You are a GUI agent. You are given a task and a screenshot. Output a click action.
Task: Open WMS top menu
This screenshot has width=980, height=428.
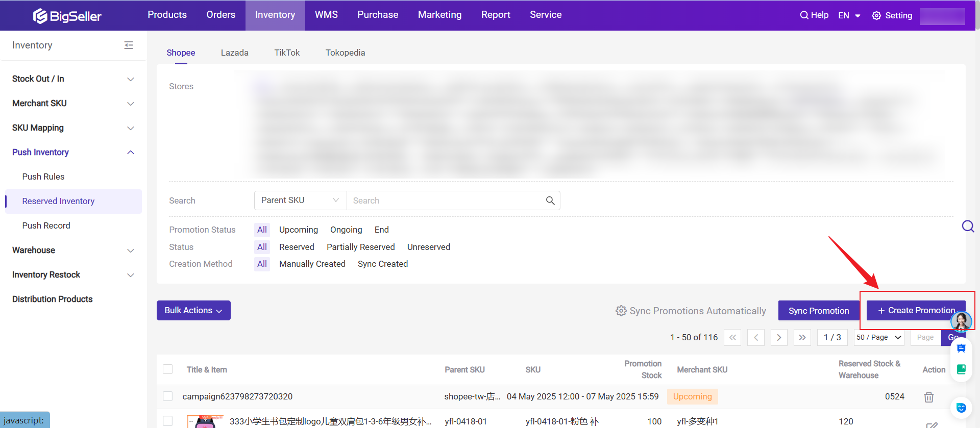pyautogui.click(x=326, y=15)
